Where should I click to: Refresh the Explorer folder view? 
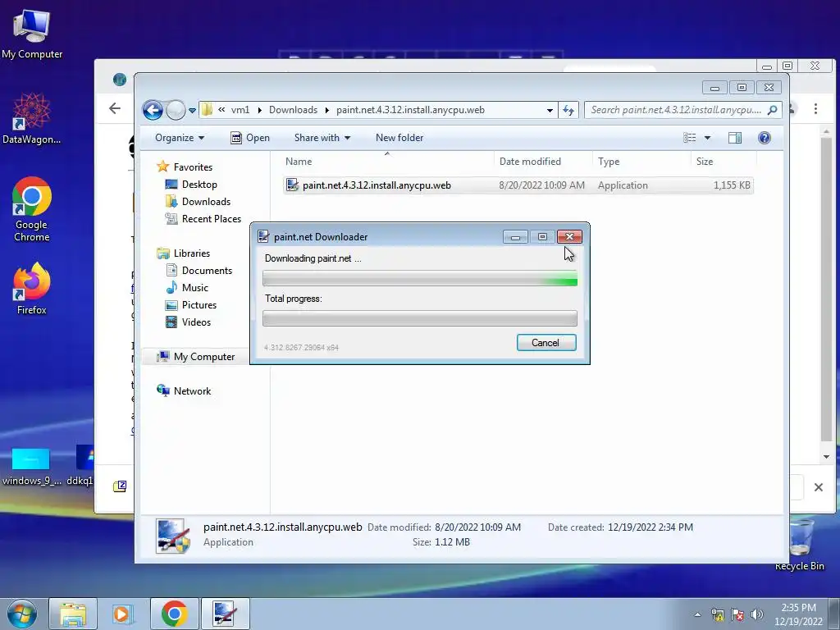pyautogui.click(x=568, y=111)
